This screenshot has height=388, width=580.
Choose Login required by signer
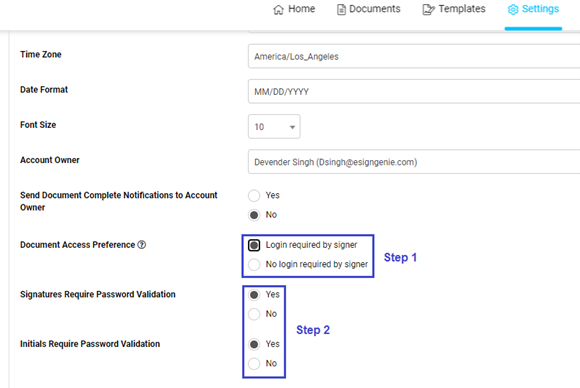coord(254,245)
